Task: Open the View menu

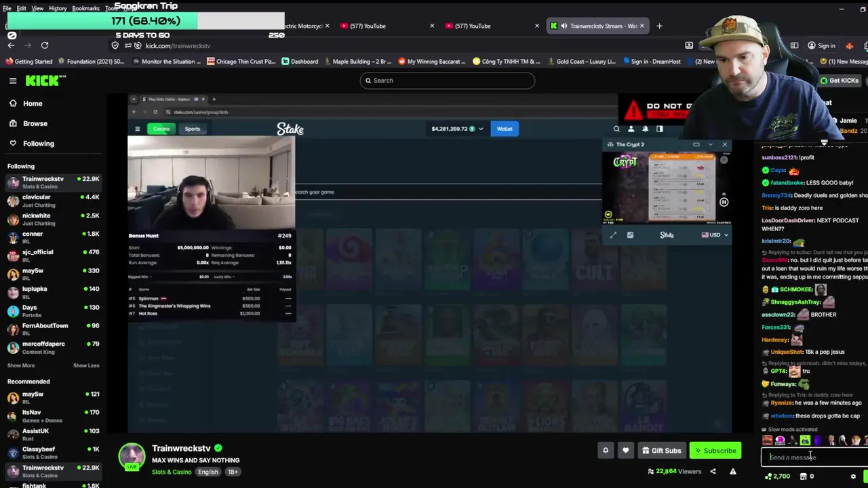Action: point(37,8)
